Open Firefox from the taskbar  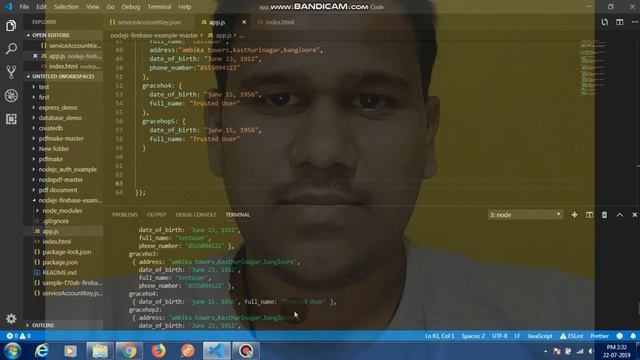pos(158,351)
